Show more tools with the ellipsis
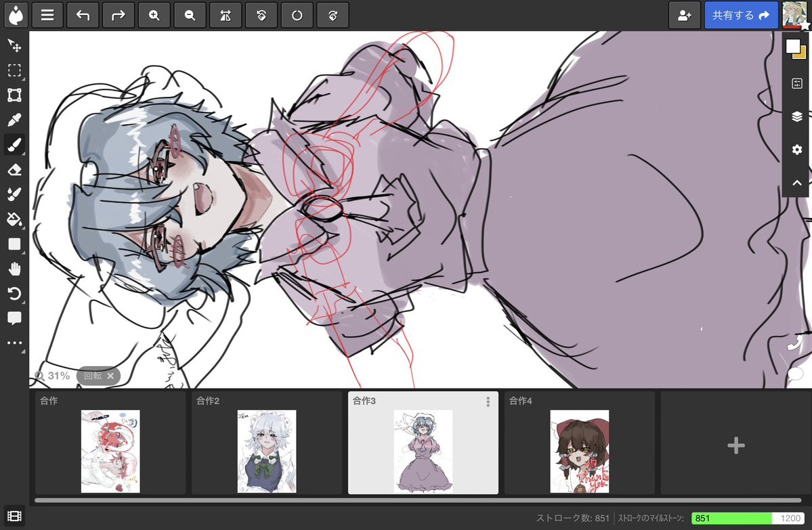Image resolution: width=812 pixels, height=530 pixels. click(x=14, y=343)
